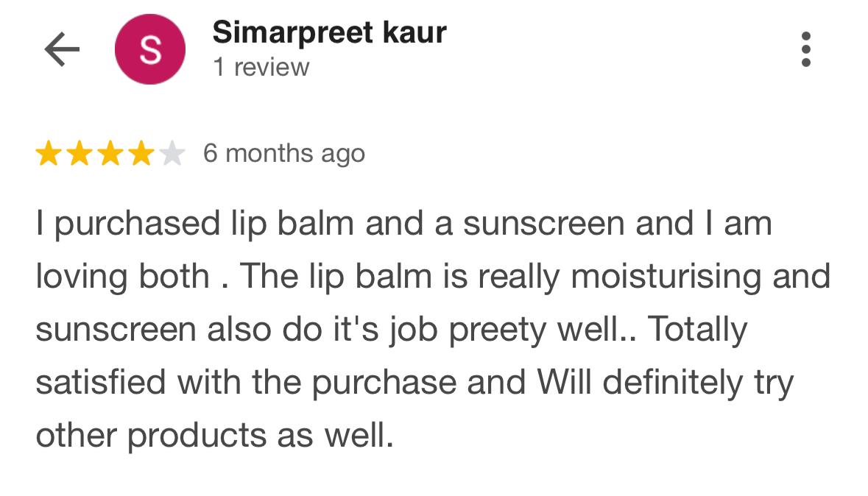
Task: Click the review line starting "I purchased lip balm"
Action: [x=403, y=224]
